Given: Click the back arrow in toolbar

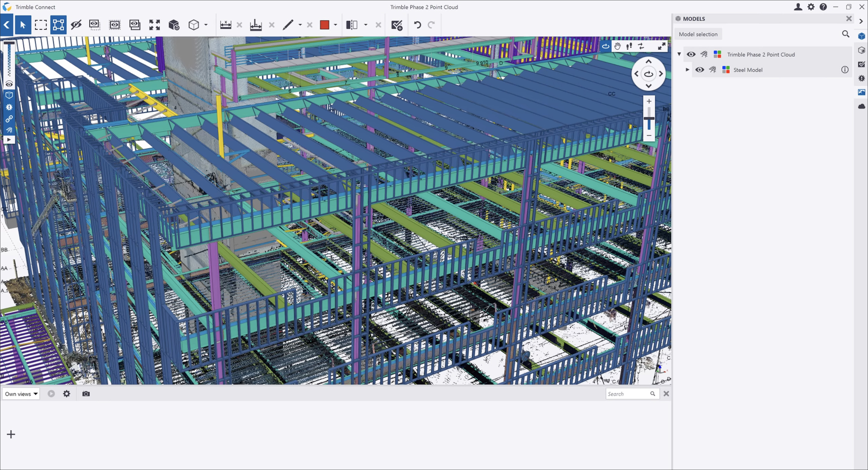Looking at the screenshot, I should point(7,25).
